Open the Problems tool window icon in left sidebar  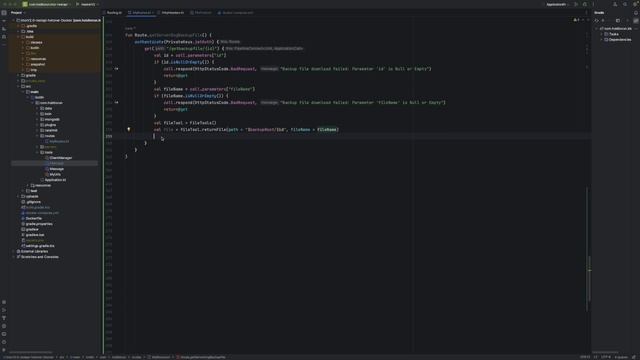pos(4,342)
